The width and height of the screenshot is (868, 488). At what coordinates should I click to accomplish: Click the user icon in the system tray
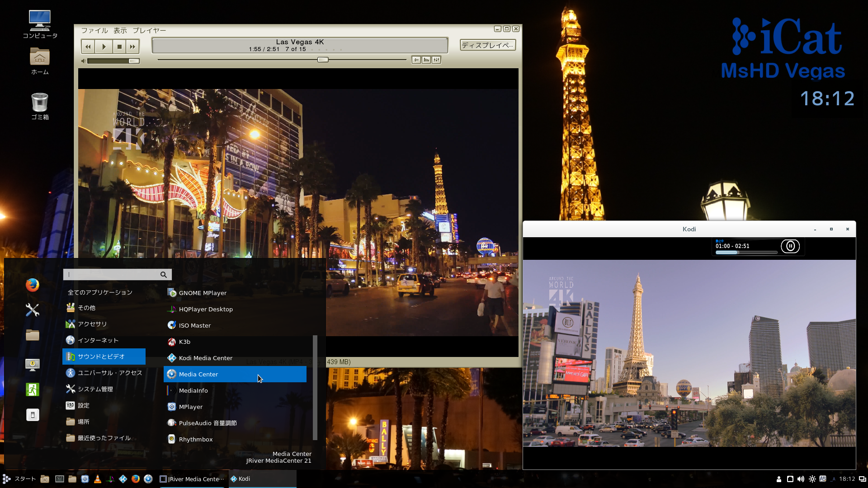tap(779, 479)
